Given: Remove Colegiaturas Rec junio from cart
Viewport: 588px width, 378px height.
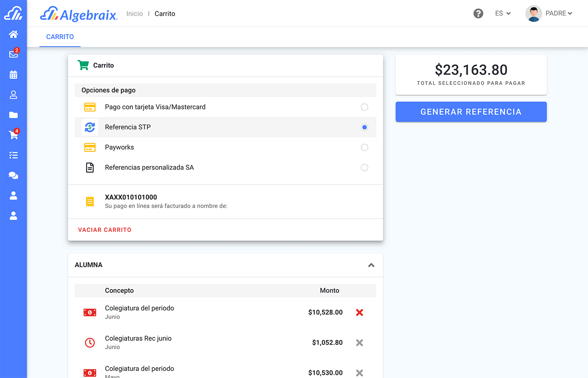Looking at the screenshot, I should point(360,343).
